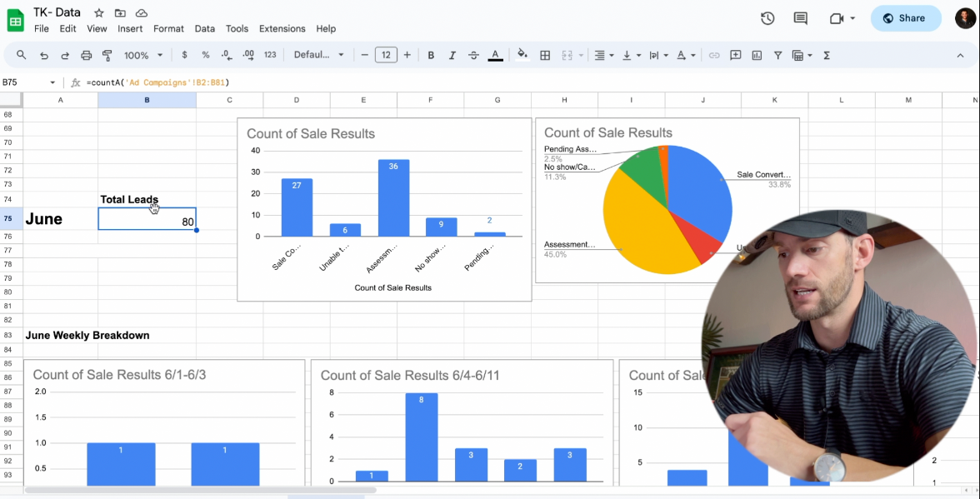Move document using folder icon
The image size is (980, 499).
tap(120, 13)
